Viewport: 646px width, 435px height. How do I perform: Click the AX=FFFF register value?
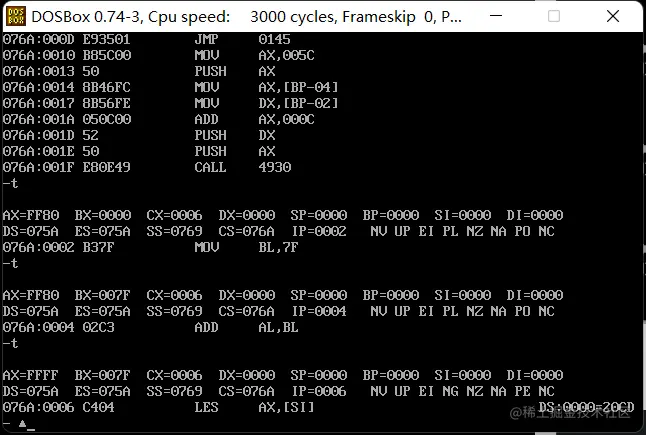coord(31,375)
